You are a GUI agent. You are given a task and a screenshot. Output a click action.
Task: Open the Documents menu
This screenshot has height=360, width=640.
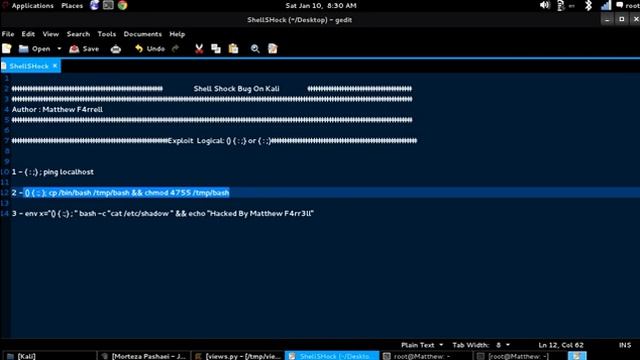coord(142,34)
